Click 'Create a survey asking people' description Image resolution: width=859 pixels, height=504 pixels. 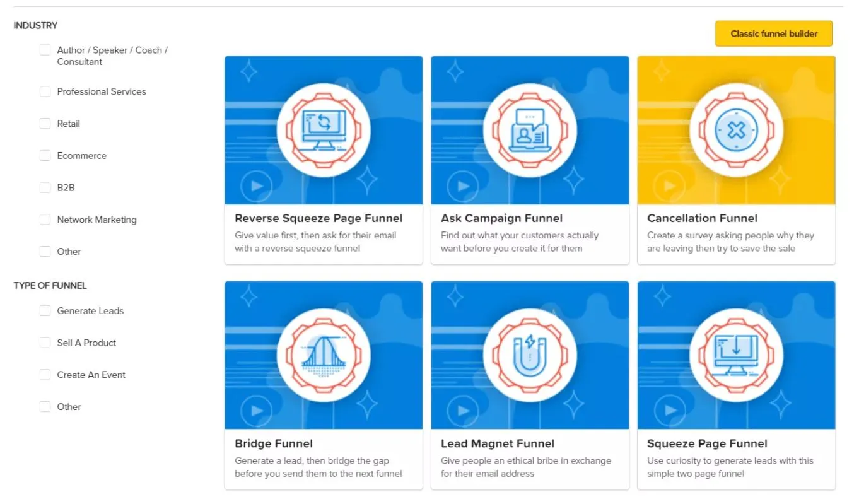click(730, 242)
